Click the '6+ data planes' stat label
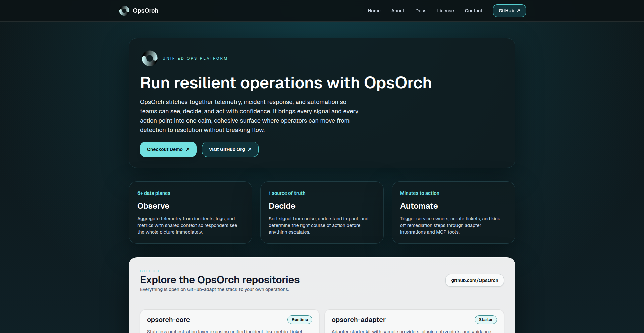 click(x=154, y=193)
